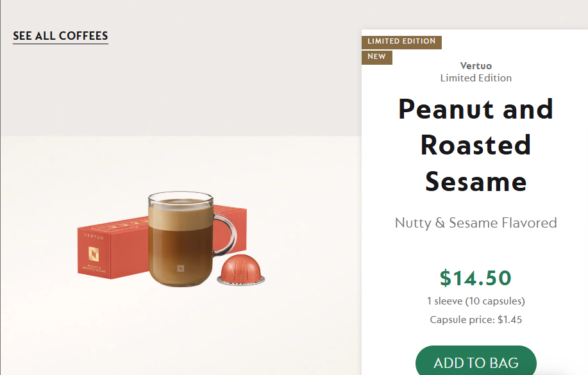Click the milk foam atop the coffee

(180, 205)
